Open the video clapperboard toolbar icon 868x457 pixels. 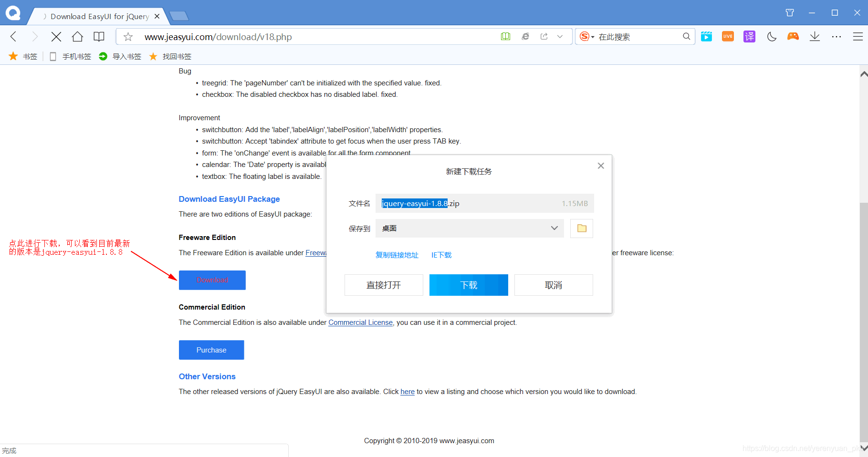pos(707,36)
